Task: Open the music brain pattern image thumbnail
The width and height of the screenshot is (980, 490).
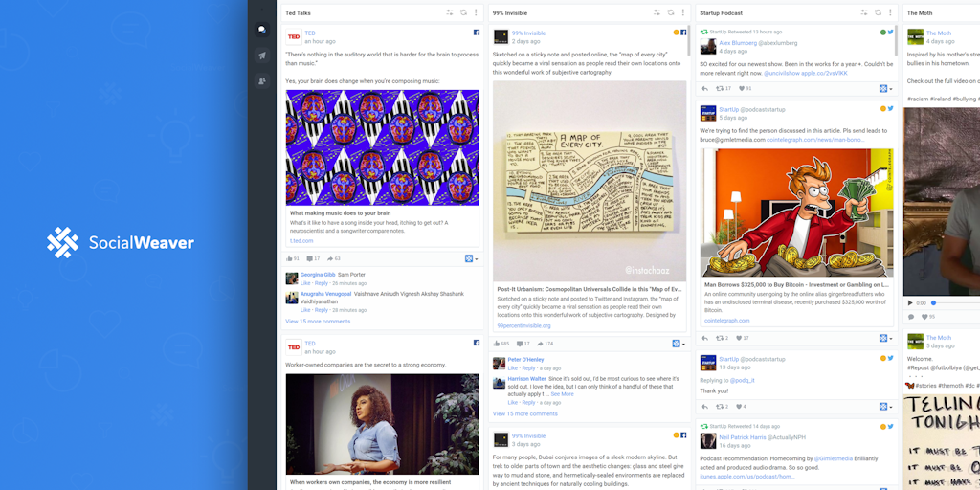Action: 383,147
